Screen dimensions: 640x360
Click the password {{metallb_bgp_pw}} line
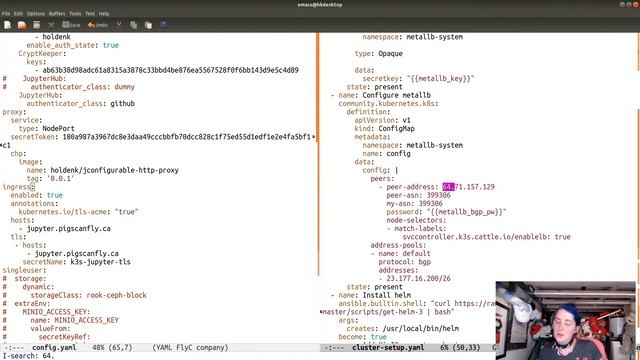(x=447, y=212)
